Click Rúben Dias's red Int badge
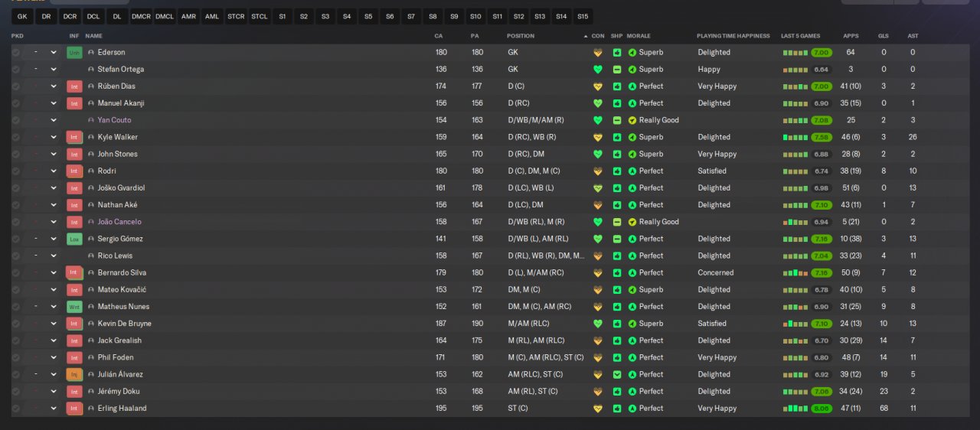The image size is (980, 430). [x=74, y=86]
